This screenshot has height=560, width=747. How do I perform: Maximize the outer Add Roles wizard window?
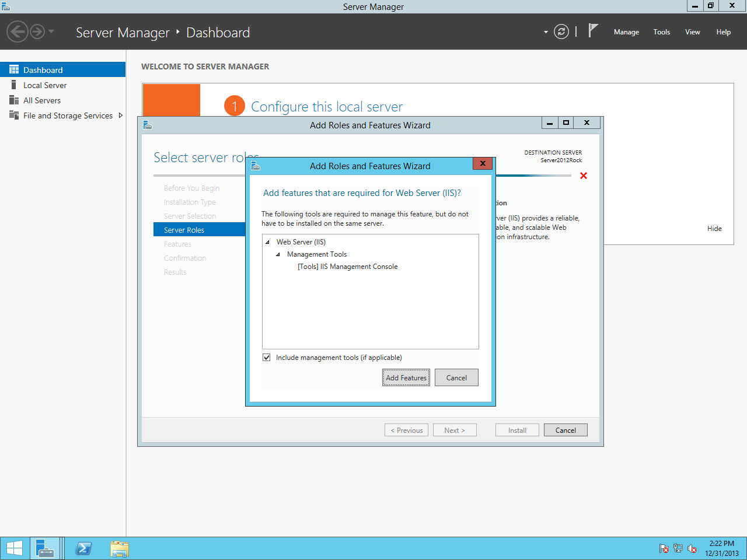(566, 123)
